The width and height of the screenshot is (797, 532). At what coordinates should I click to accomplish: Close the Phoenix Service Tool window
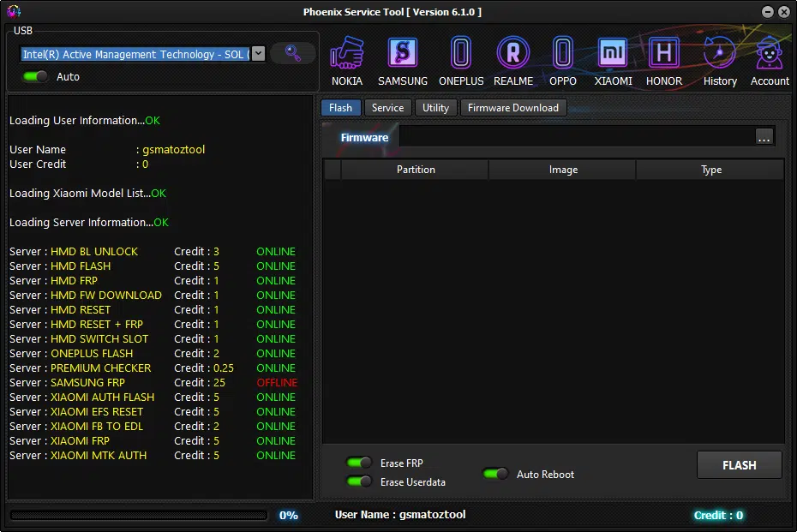pos(784,11)
